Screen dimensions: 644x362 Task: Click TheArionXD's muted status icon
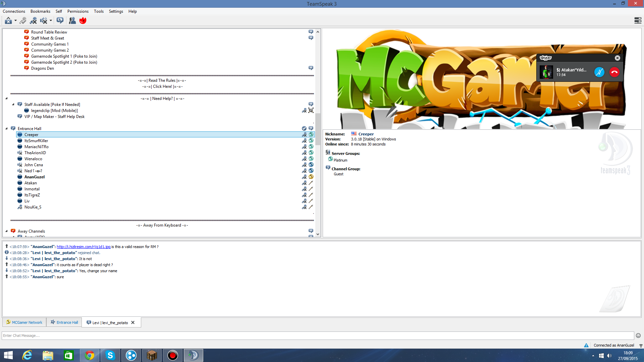tap(20, 153)
